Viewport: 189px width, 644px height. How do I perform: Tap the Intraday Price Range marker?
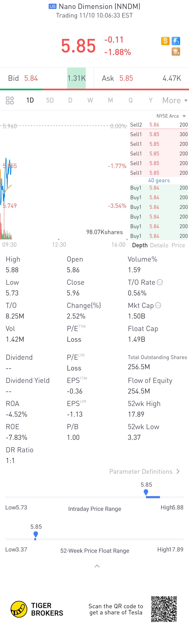tap(146, 492)
